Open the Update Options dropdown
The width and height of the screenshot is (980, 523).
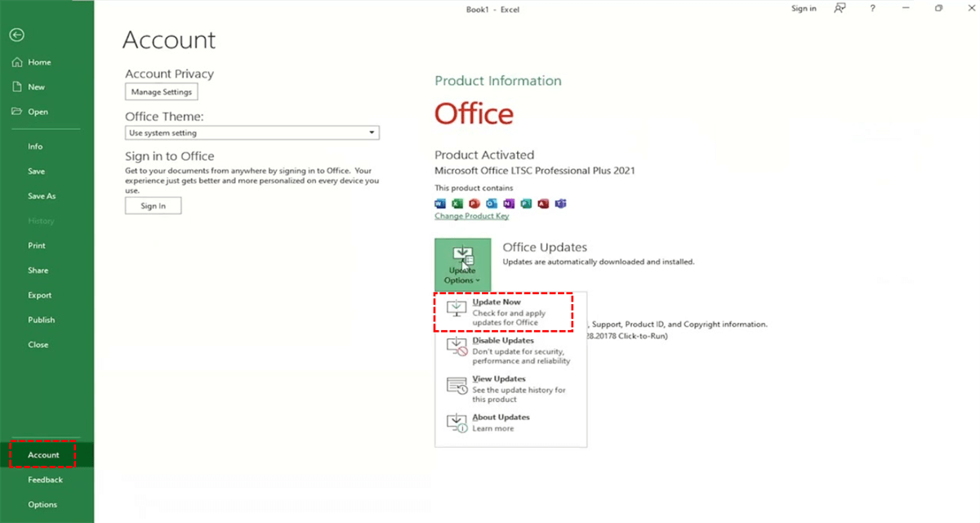(462, 264)
